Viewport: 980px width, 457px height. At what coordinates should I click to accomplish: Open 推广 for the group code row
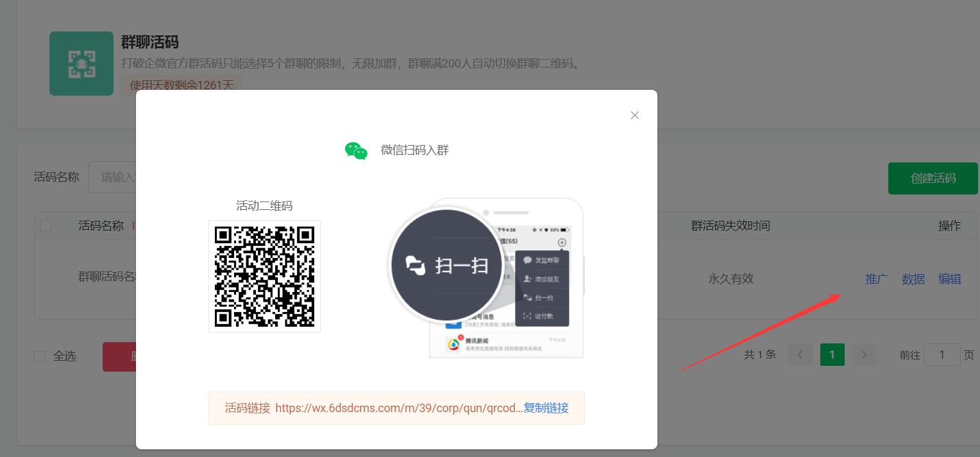click(877, 279)
